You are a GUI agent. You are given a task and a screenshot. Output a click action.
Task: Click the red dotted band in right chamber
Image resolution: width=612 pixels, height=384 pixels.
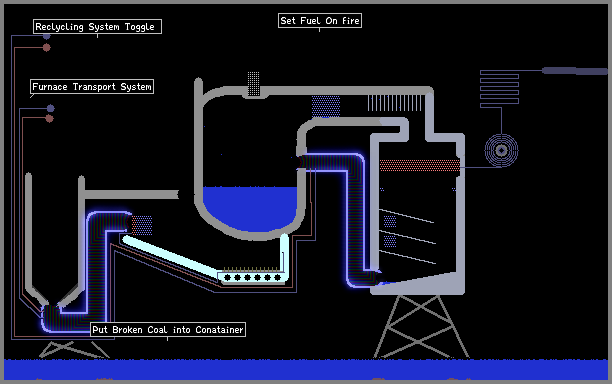[419, 165]
